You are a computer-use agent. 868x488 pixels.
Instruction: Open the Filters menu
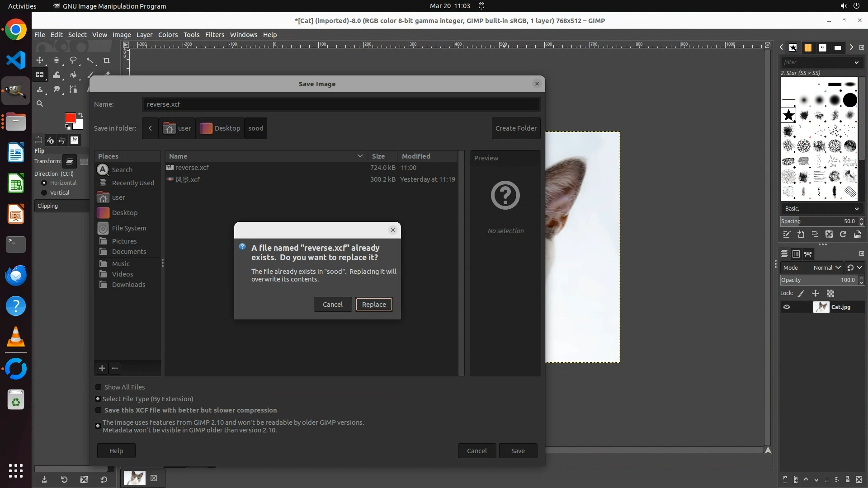(214, 35)
